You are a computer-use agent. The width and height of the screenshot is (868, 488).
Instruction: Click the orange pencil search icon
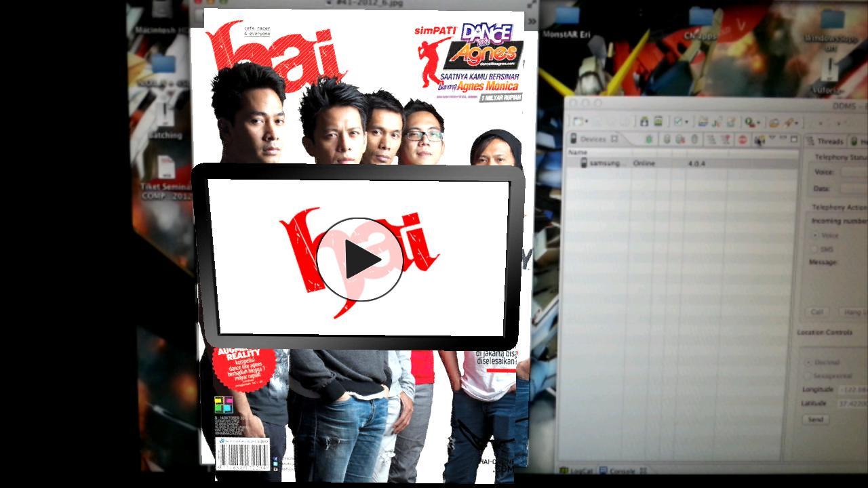click(788, 123)
